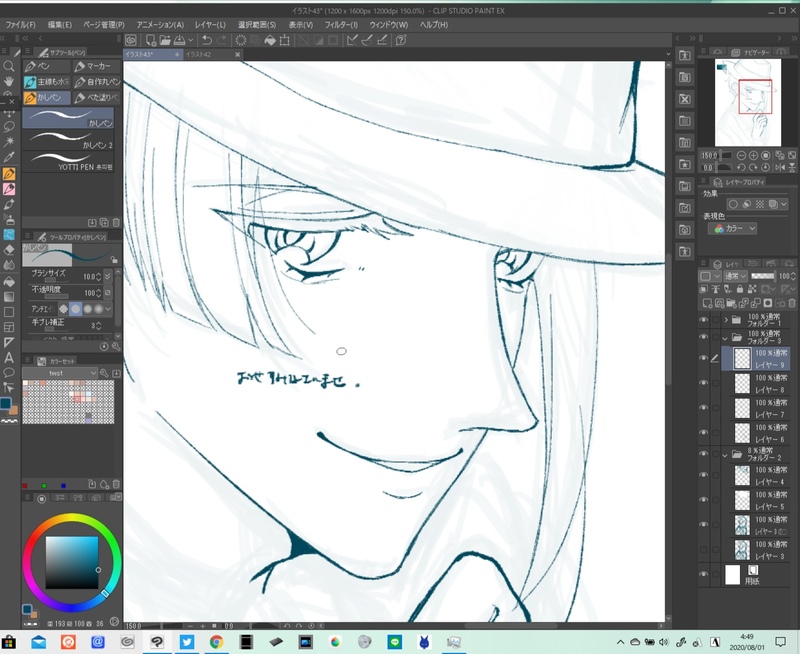Click the Delete layer trash icon
800x654 pixels.
click(792, 304)
